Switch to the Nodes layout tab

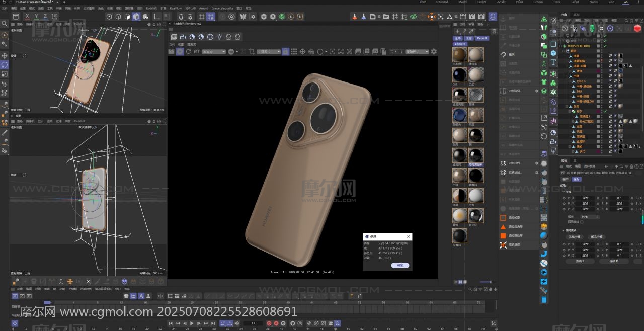(x=594, y=2)
